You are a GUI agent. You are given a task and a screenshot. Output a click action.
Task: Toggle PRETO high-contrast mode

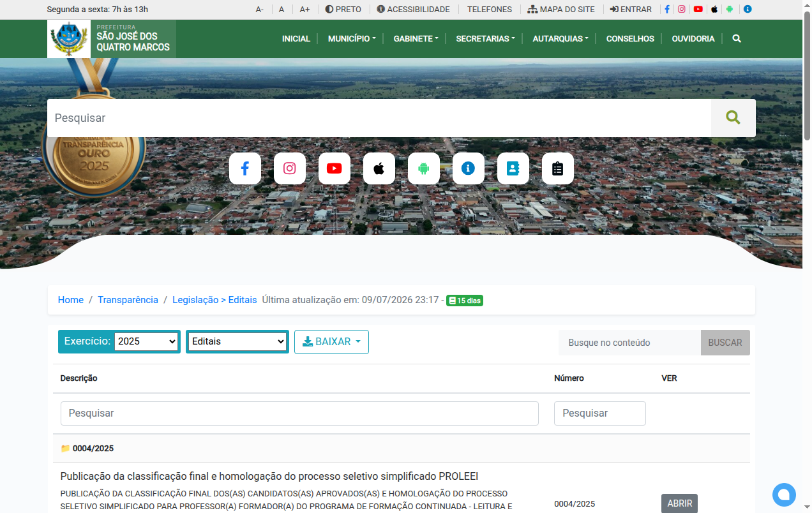coord(343,10)
